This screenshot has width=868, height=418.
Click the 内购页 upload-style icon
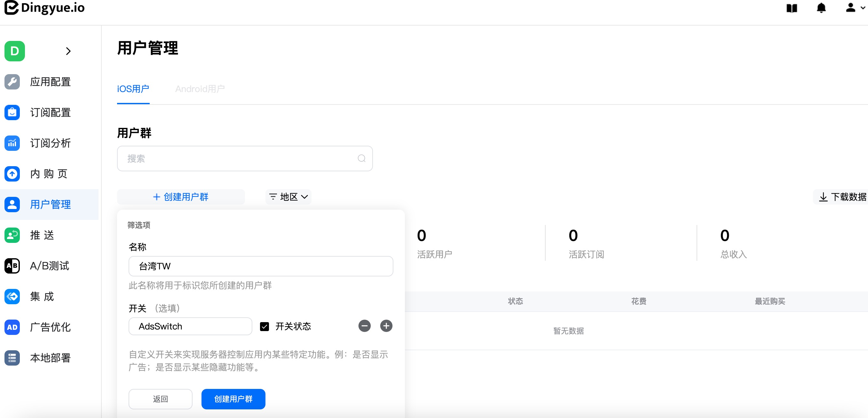point(12,174)
